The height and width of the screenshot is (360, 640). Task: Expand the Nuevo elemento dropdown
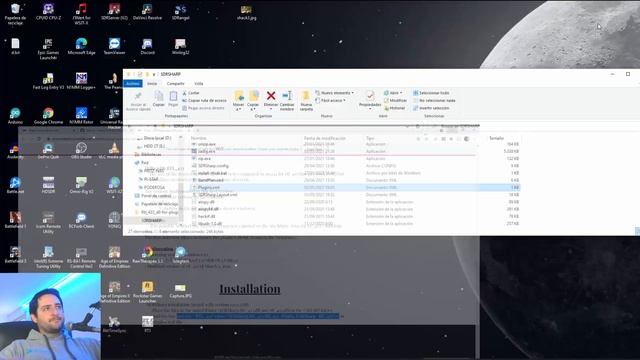point(335,93)
